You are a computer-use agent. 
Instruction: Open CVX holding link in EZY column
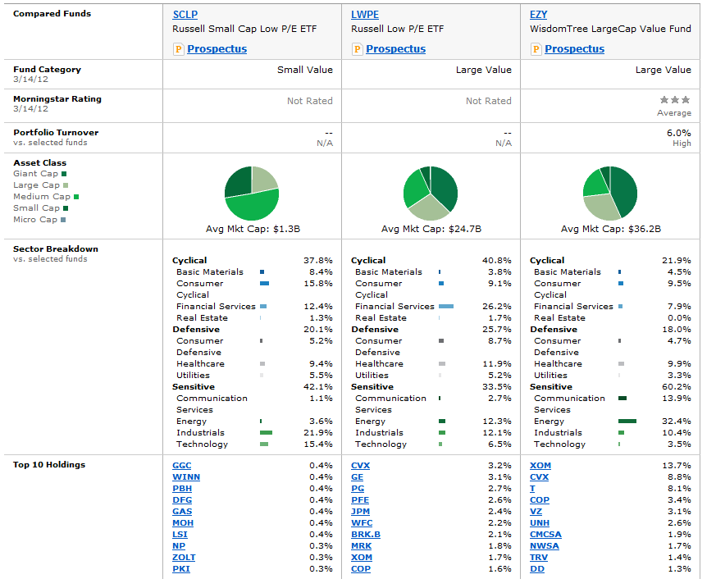click(x=540, y=477)
